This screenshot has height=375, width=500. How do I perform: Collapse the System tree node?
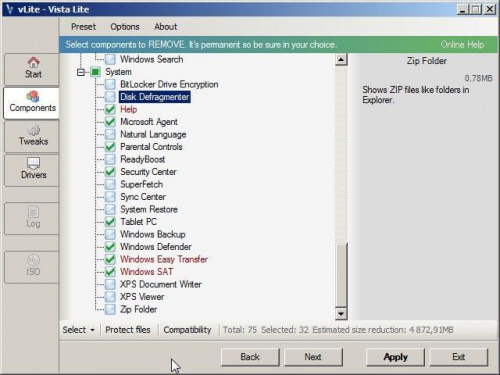coord(81,72)
